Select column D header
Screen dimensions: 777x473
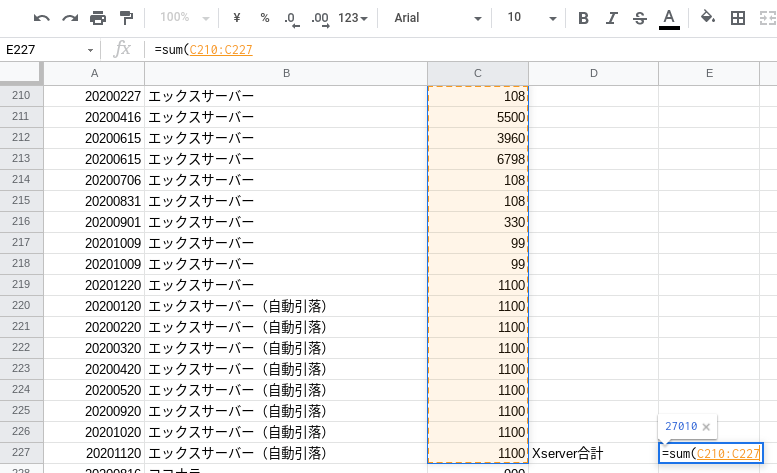click(594, 73)
